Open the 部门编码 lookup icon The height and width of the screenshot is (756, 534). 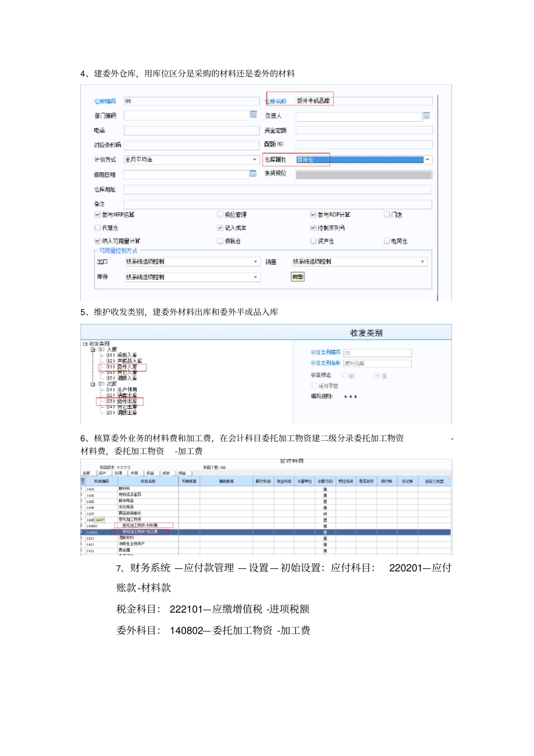coord(254,115)
